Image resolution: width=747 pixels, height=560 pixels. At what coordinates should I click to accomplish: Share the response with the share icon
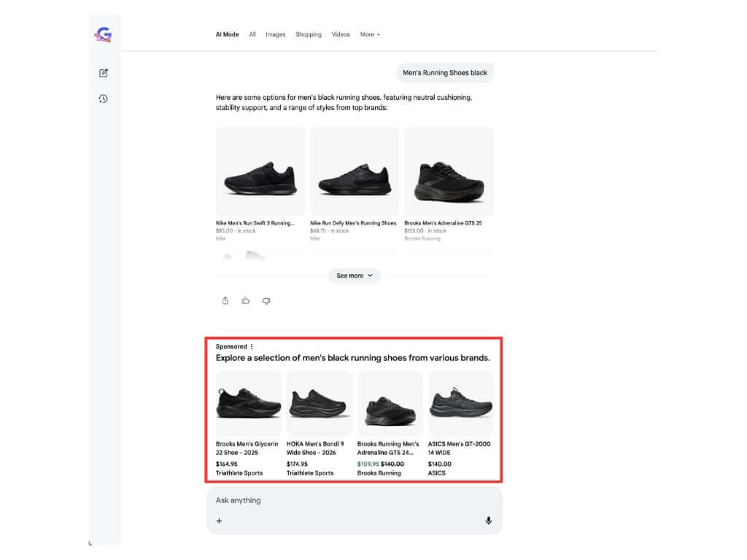pyautogui.click(x=225, y=300)
